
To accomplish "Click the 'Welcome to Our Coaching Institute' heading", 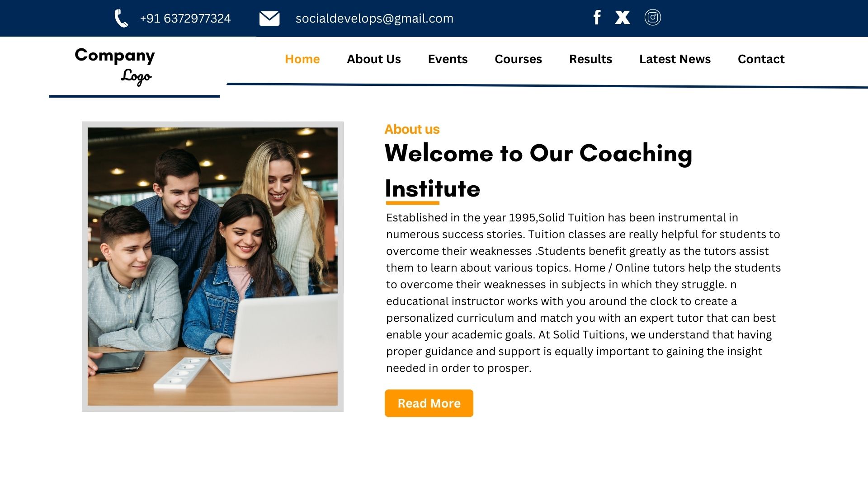I will pos(538,171).
